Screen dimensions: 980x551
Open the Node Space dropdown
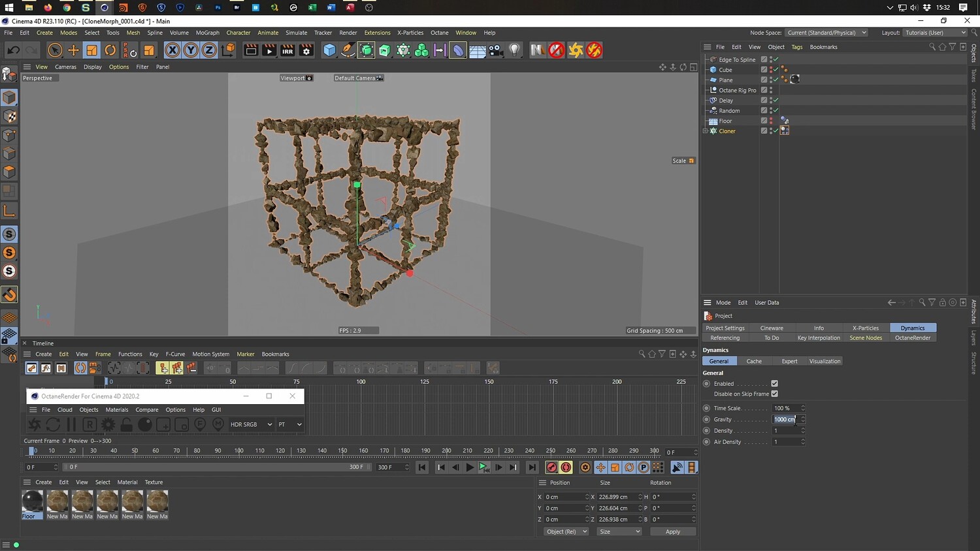(x=826, y=33)
